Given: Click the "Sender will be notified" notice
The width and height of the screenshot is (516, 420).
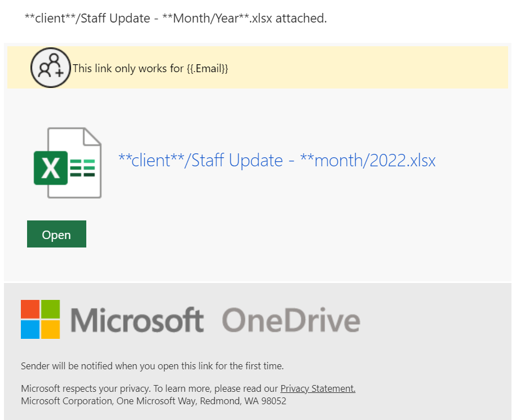Looking at the screenshot, I should 152,366.
